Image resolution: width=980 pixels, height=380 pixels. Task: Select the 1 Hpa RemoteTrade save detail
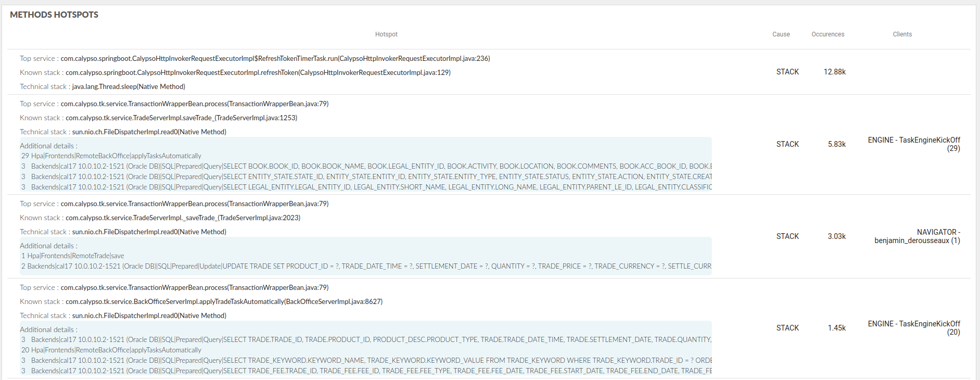tap(72, 256)
